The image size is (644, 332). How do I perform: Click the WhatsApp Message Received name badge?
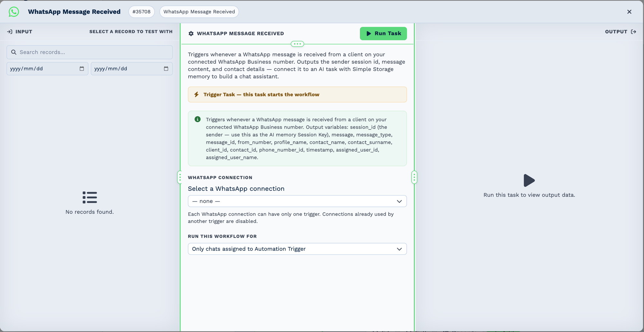point(199,12)
